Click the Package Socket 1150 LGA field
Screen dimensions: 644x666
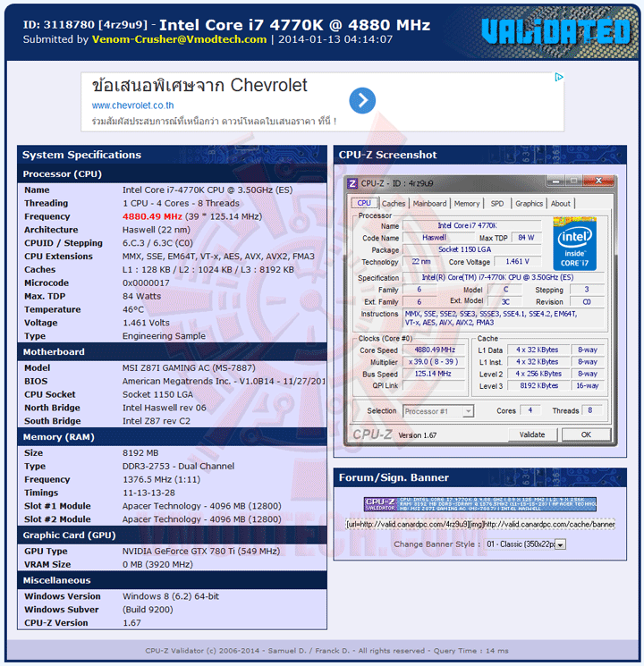472,249
